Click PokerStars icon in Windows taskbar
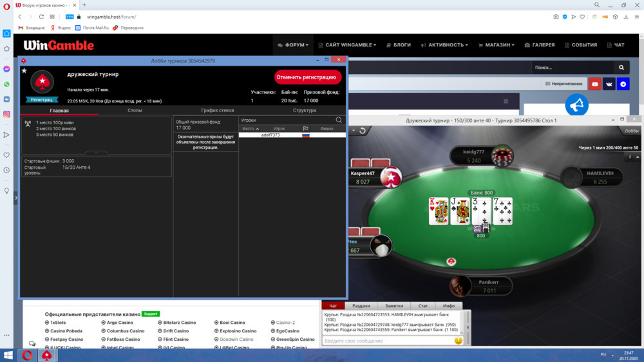The image size is (644, 362). [47, 355]
